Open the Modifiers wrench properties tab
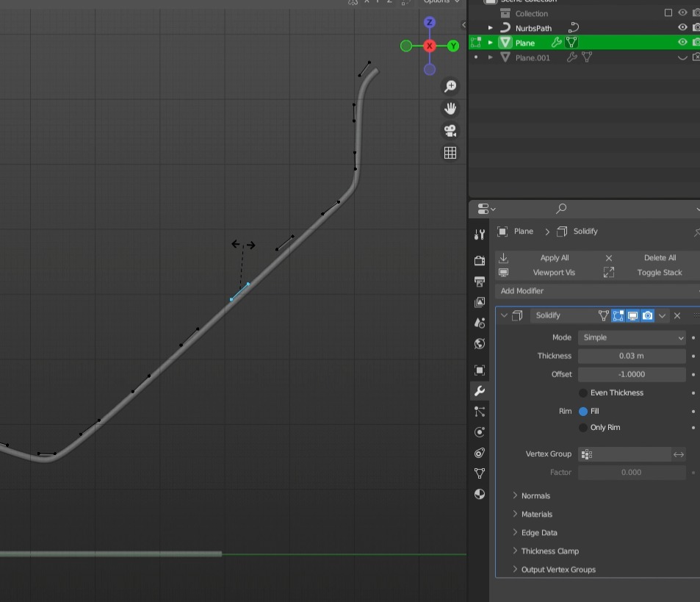Image resolution: width=700 pixels, height=602 pixels. [480, 391]
